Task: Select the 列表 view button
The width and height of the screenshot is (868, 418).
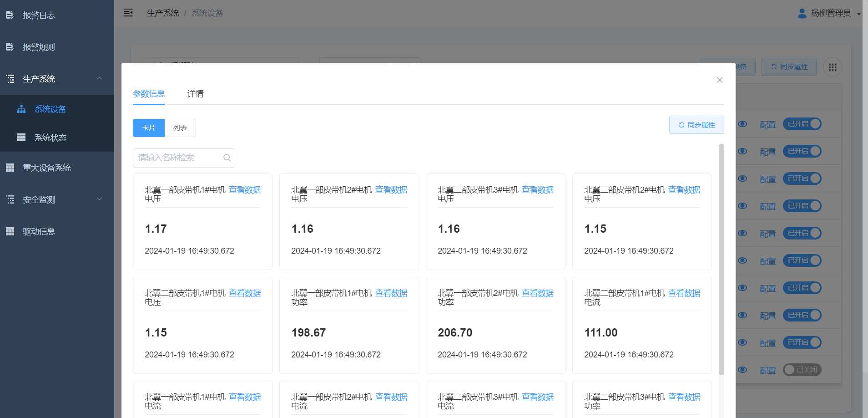Action: (x=180, y=128)
